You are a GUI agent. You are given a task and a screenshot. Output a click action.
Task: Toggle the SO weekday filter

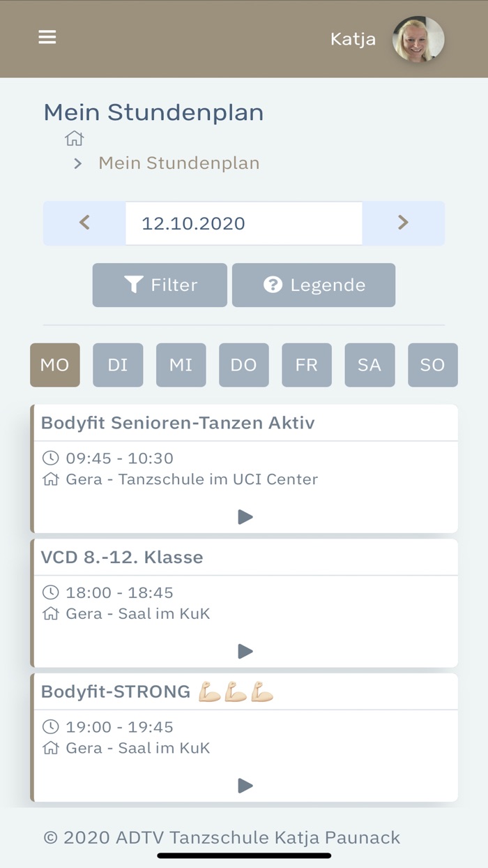[432, 365]
